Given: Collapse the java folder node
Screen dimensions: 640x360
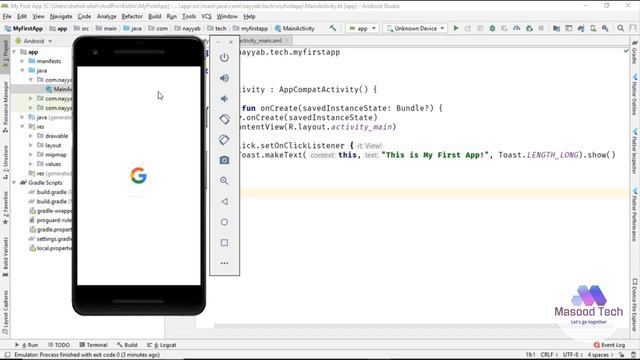Looking at the screenshot, I should [x=22, y=71].
